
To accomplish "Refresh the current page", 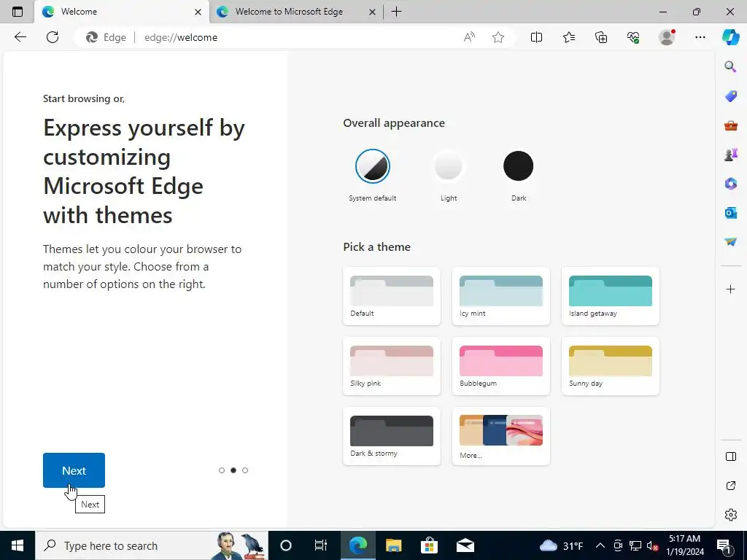I will coord(53,37).
